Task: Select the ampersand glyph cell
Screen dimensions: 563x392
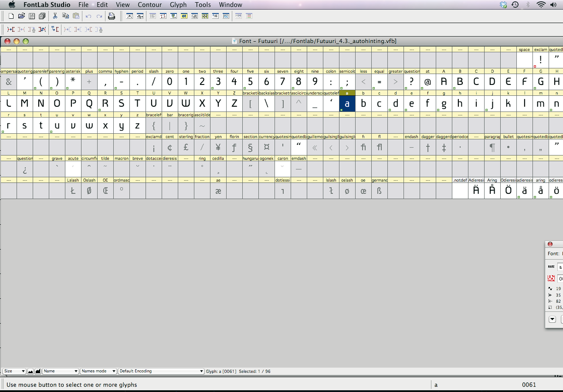Action: [8, 82]
